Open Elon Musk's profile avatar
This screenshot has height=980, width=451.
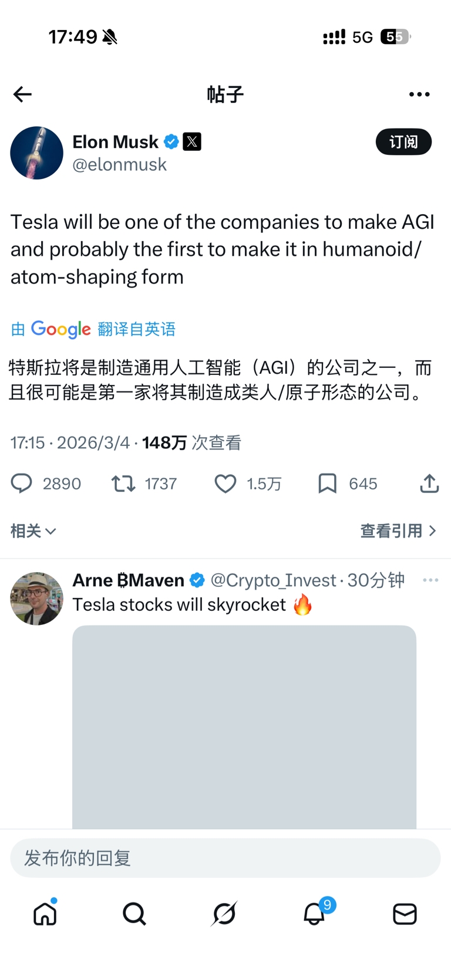pos(36,153)
